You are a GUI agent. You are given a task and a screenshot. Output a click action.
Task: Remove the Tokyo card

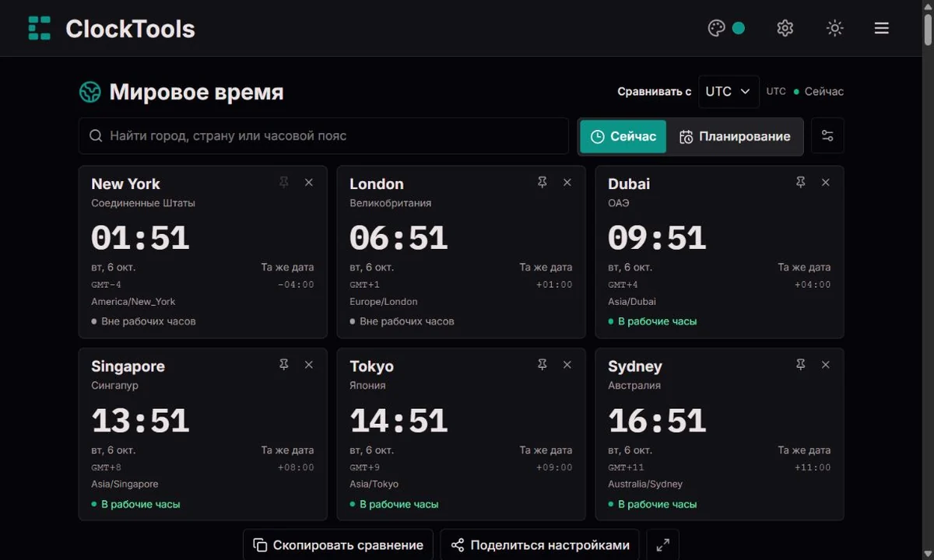(567, 365)
